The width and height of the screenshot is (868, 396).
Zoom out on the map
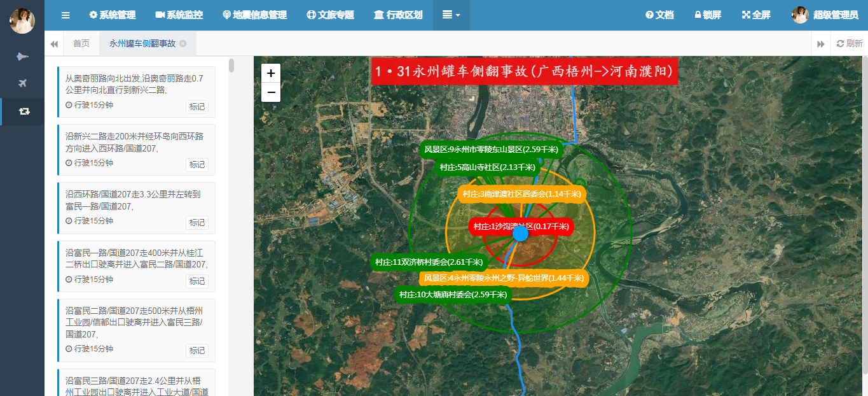coord(271,93)
